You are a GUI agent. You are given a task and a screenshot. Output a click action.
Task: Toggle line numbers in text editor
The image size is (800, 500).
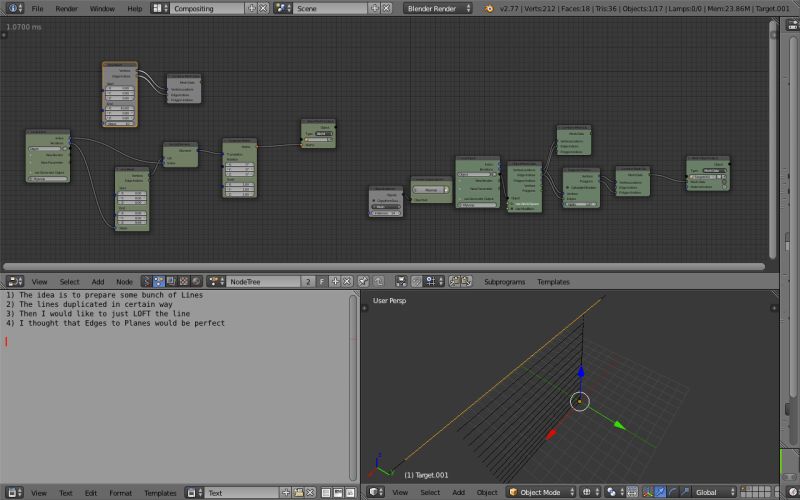pos(326,492)
